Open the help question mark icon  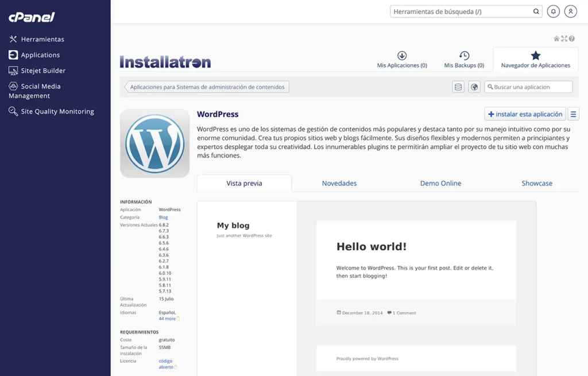pyautogui.click(x=570, y=38)
